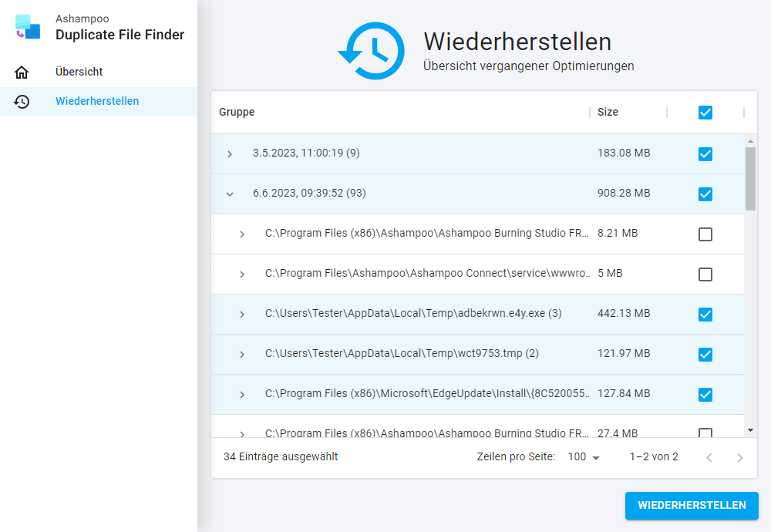Toggle the select-all checkbox in the header
The width and height of the screenshot is (771, 532).
click(705, 113)
